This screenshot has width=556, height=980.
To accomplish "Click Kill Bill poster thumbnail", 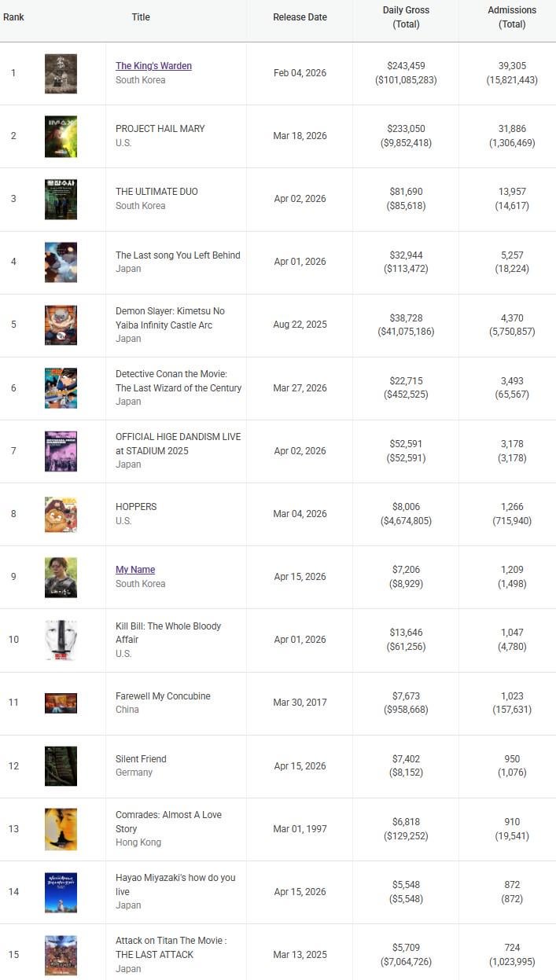I will coord(61,640).
